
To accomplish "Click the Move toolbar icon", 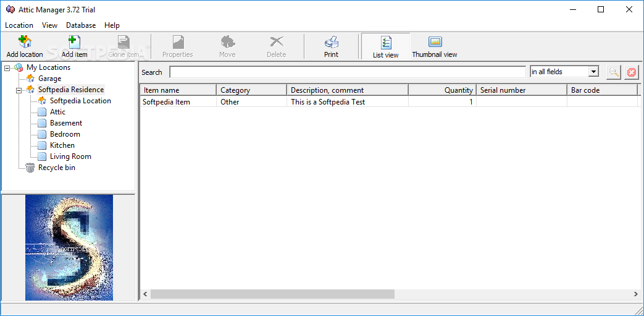I will click(x=228, y=41).
